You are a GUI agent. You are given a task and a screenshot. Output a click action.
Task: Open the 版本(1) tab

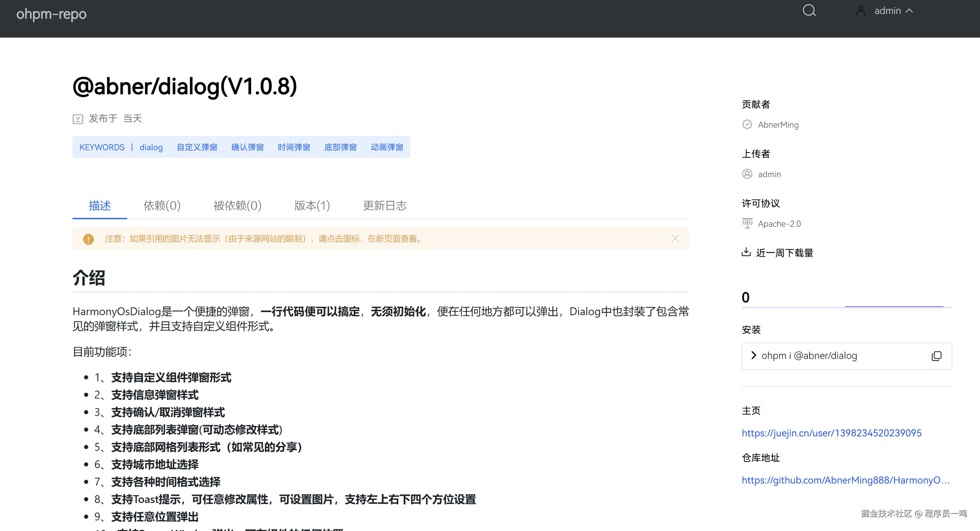pos(312,206)
